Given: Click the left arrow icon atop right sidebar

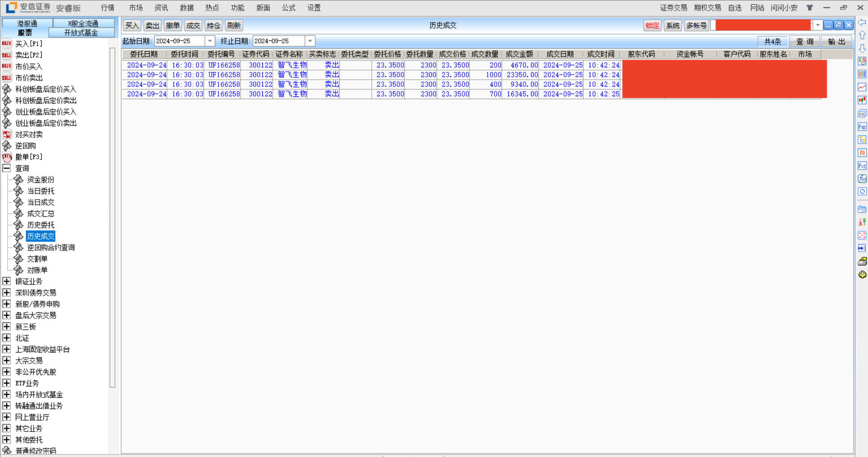Looking at the screenshot, I should coord(862,22).
